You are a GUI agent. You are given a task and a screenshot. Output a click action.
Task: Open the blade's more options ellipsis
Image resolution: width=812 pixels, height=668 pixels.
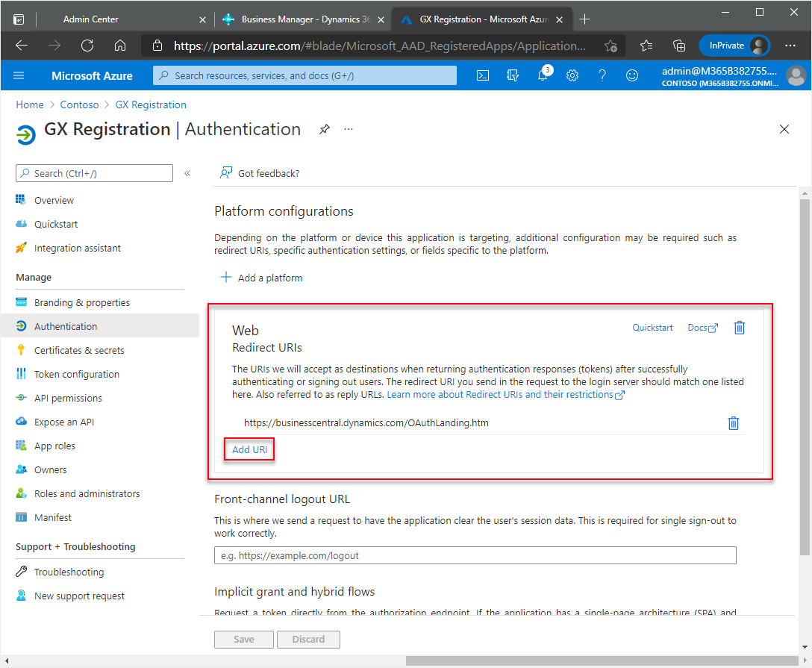click(349, 129)
